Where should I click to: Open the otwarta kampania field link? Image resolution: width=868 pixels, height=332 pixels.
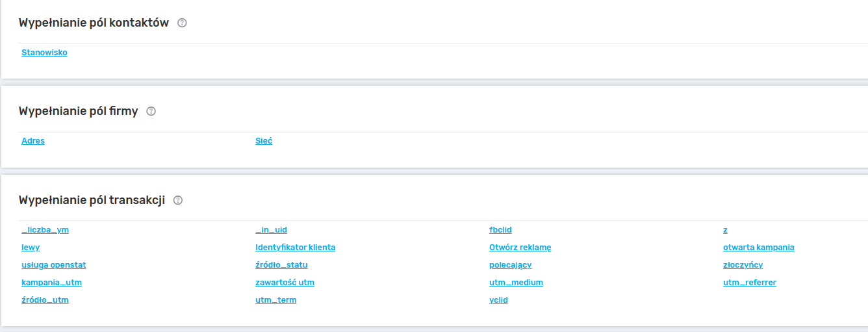coord(758,248)
